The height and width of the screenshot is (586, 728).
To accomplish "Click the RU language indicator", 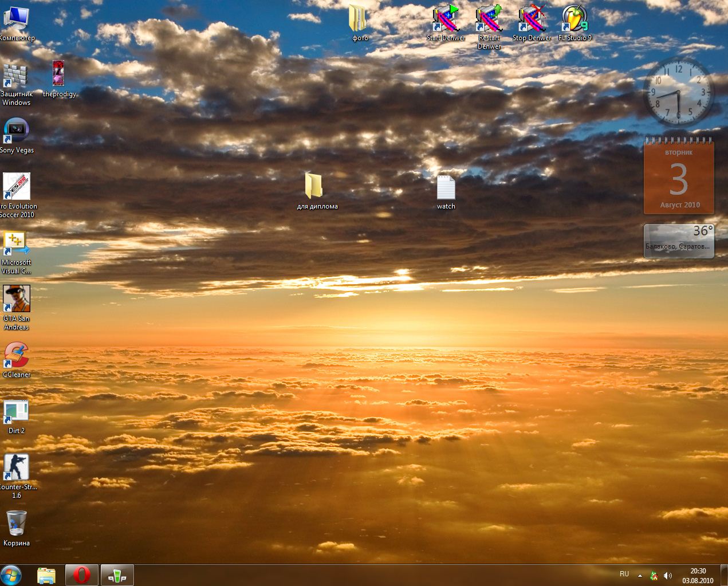I will coord(624,574).
